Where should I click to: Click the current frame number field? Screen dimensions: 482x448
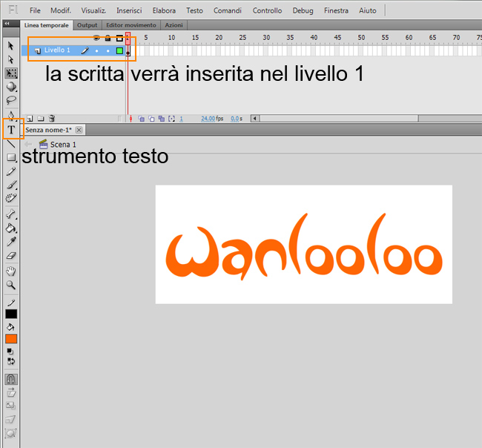pos(182,119)
